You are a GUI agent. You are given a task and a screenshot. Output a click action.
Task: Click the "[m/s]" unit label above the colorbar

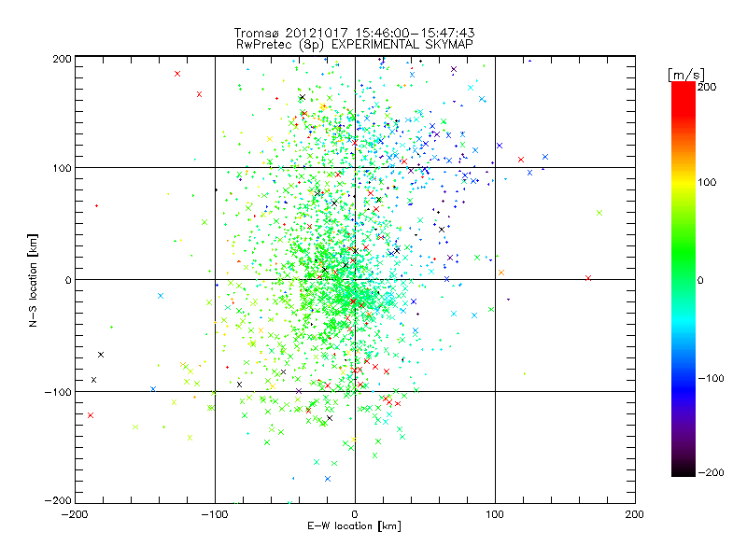click(686, 75)
